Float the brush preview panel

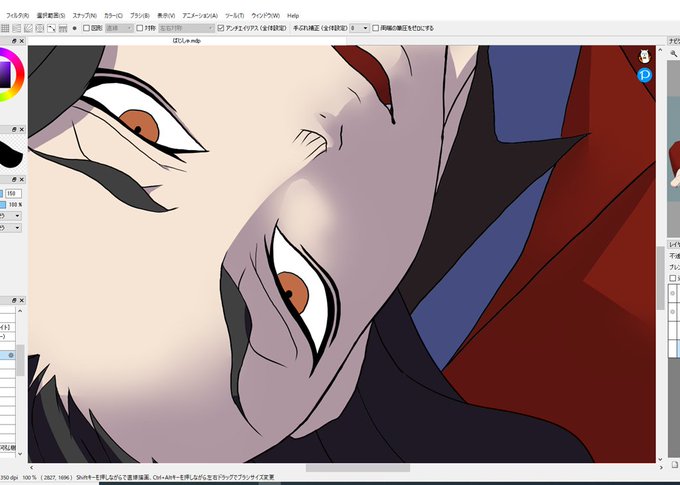pos(14,130)
